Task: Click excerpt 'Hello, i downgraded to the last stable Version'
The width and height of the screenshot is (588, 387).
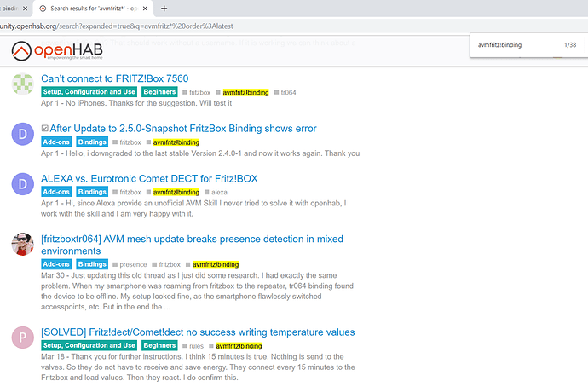Action: click(200, 153)
